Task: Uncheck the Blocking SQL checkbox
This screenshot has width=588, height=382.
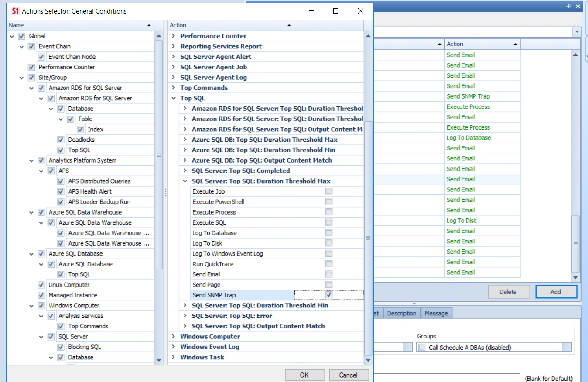Action: pyautogui.click(x=61, y=347)
